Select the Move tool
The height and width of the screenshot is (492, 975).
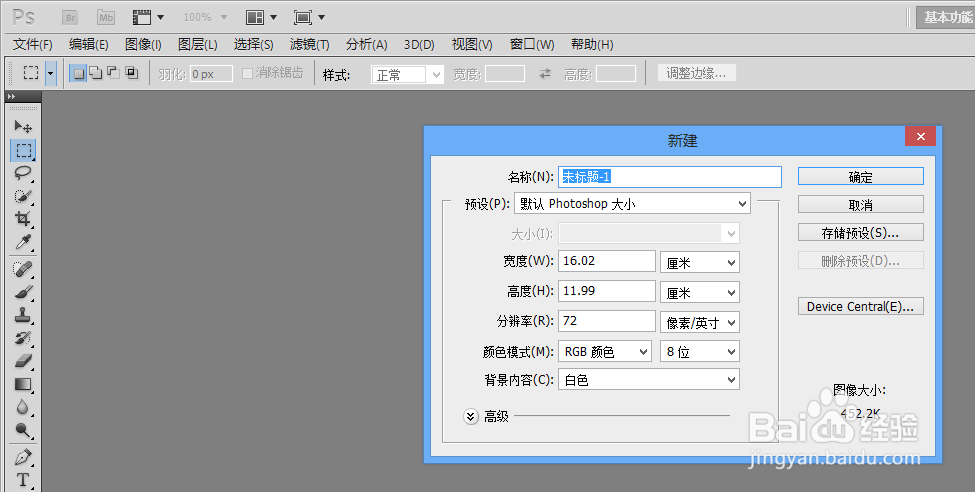point(23,126)
